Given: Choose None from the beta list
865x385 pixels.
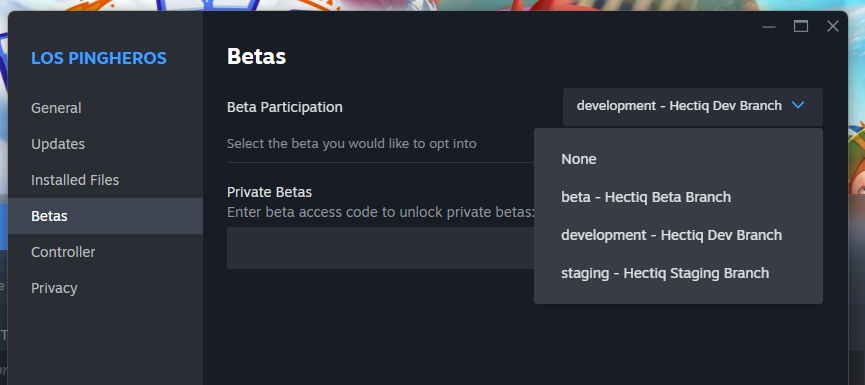Looking at the screenshot, I should point(678,159).
